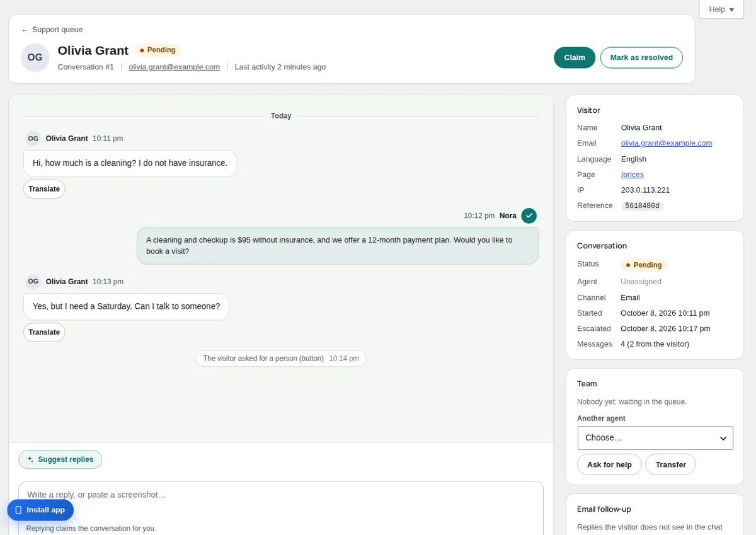
Task: Translate the message about needing a Saturday
Action: coord(44,332)
